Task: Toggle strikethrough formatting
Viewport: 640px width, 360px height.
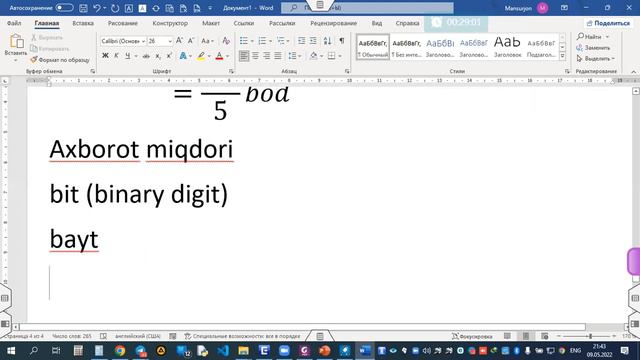Action: point(146,56)
